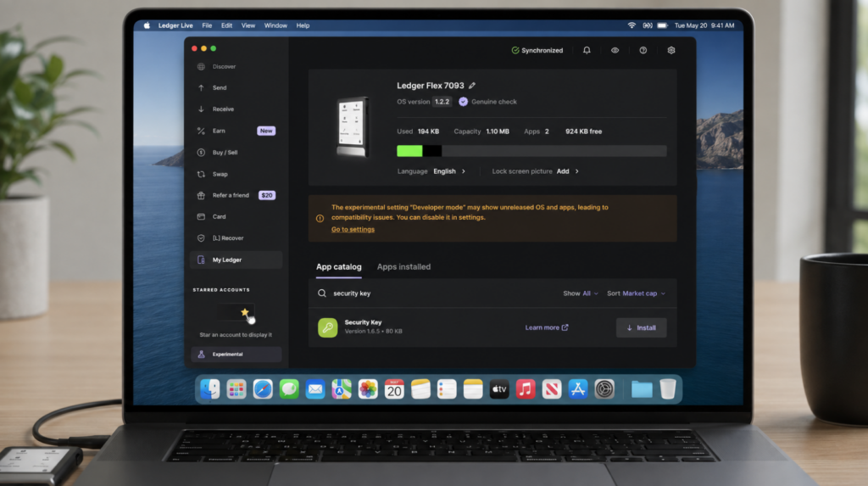Open the Help menu
Viewport: 868px width, 486px height.
coord(303,25)
